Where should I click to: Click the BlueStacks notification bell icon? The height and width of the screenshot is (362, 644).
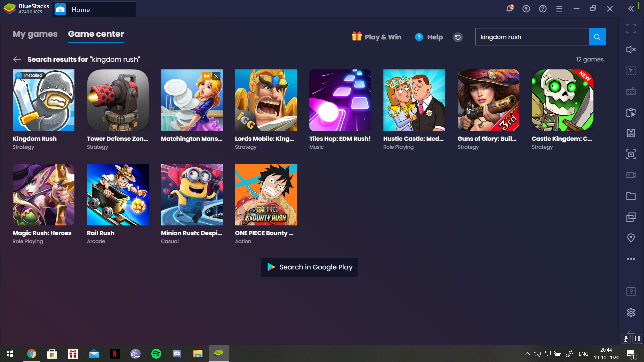510,9
